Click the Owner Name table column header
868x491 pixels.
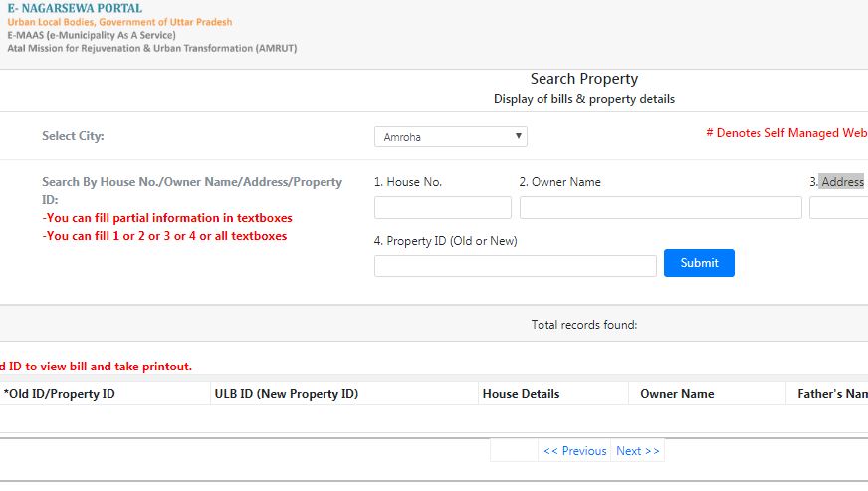[677, 394]
